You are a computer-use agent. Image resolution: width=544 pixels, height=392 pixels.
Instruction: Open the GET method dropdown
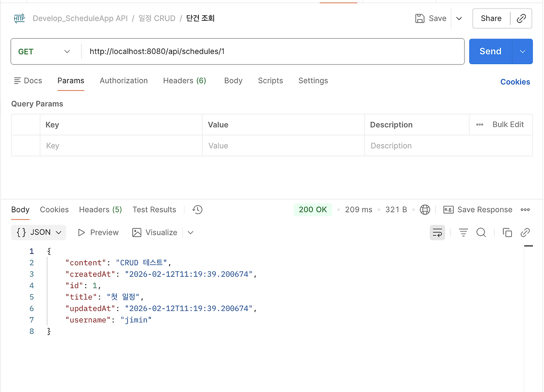[45, 51]
